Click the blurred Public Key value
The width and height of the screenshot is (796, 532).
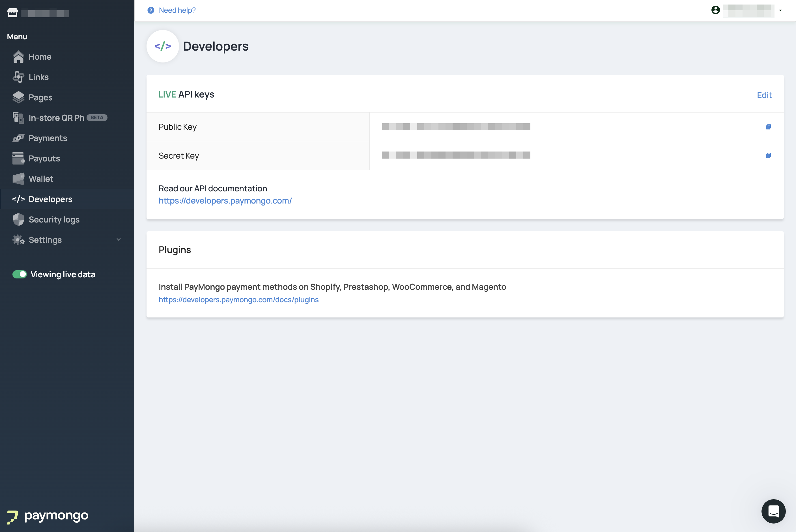click(x=456, y=127)
